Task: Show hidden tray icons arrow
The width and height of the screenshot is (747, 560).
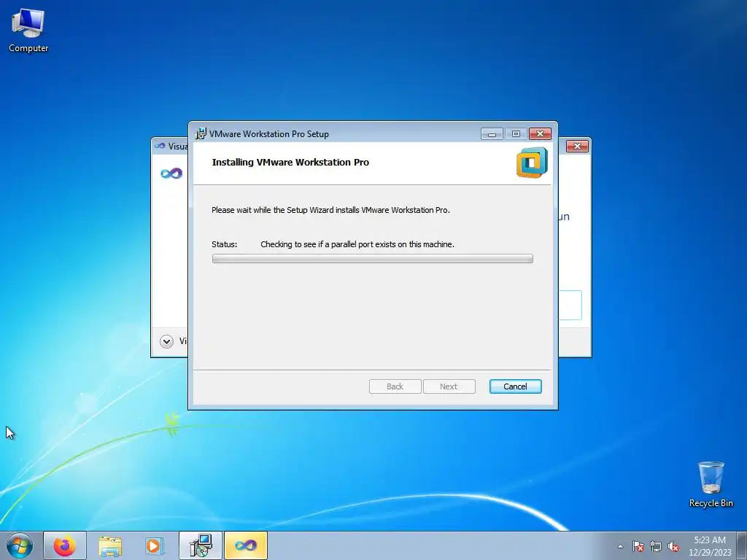Action: pos(620,546)
